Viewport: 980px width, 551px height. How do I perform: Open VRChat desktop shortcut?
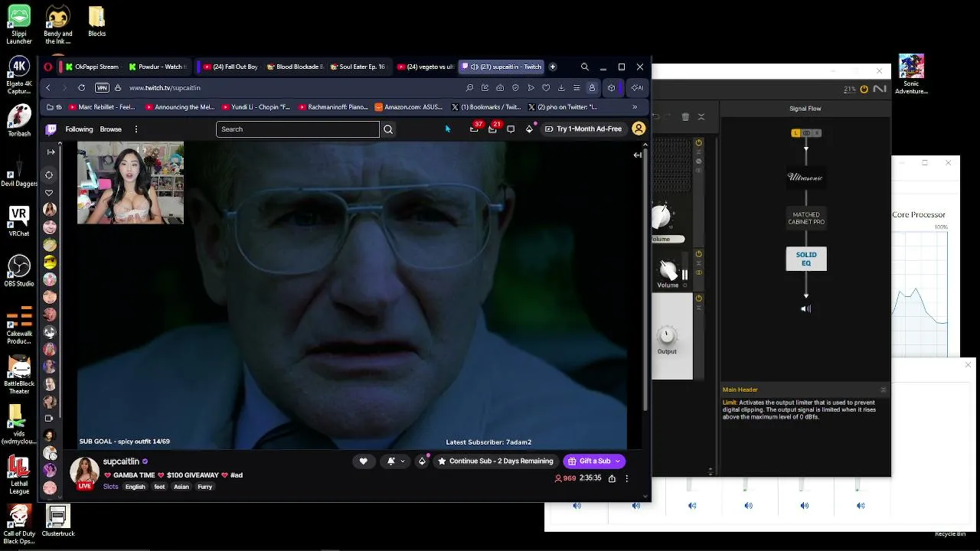(19, 221)
